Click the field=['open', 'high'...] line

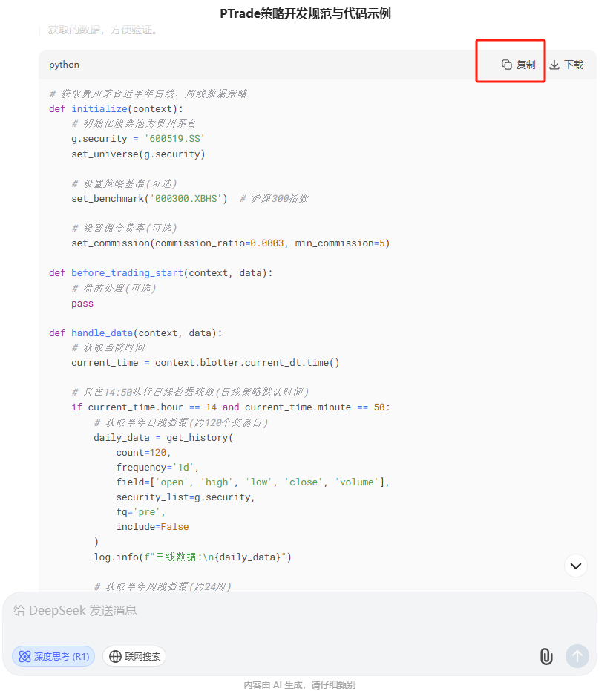pos(253,482)
